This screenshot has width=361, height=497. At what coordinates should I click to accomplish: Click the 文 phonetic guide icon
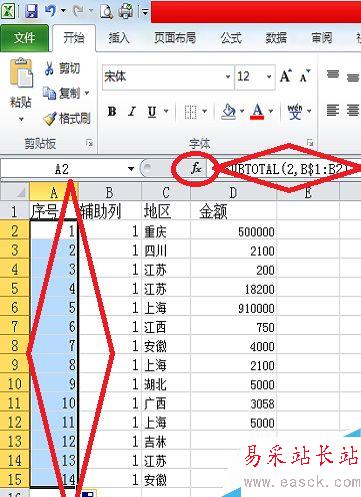[295, 111]
